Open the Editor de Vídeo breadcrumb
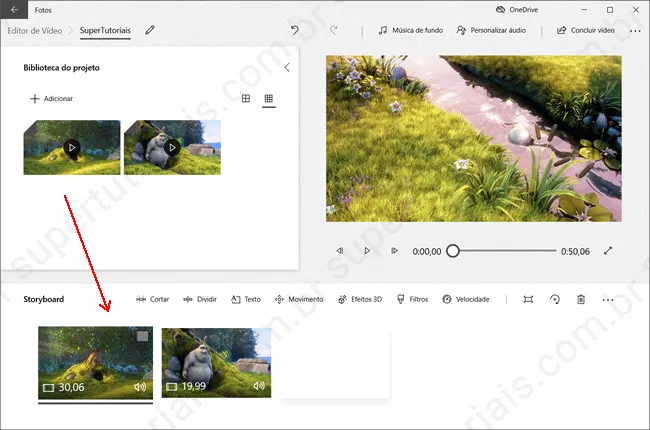Viewport: 650px width, 430px height. click(35, 31)
